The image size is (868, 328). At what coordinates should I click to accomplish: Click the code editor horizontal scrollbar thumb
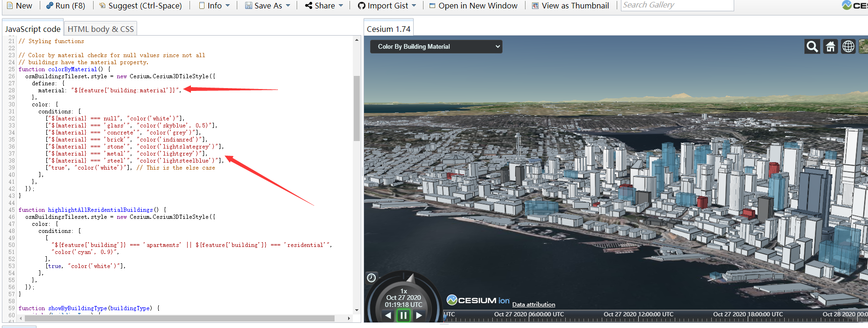(180, 318)
